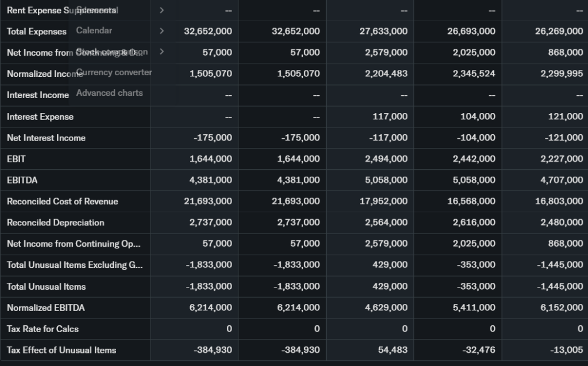588x366 pixels.
Task: Click the 4,629,000 Normalized EBITDA value
Action: pos(386,307)
